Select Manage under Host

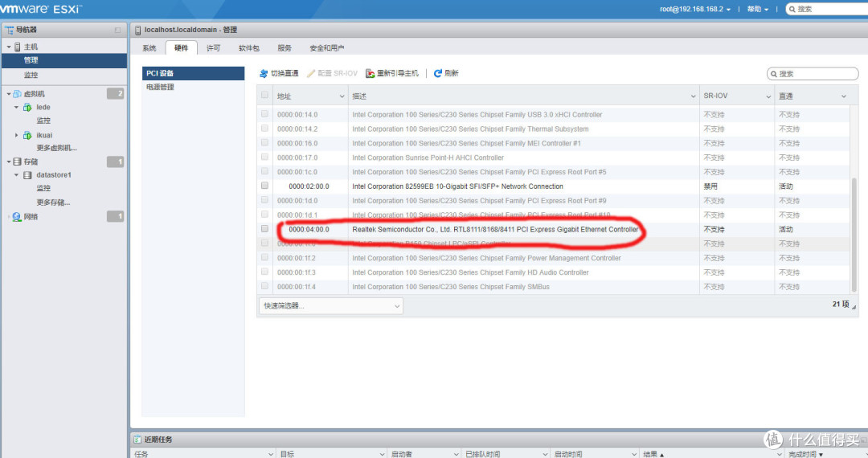tap(64, 60)
